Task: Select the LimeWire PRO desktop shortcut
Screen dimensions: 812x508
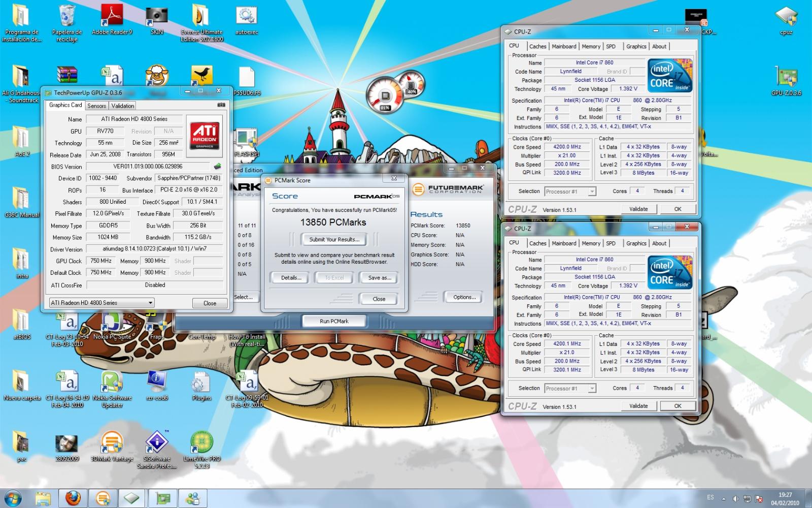Action: pyautogui.click(x=201, y=450)
